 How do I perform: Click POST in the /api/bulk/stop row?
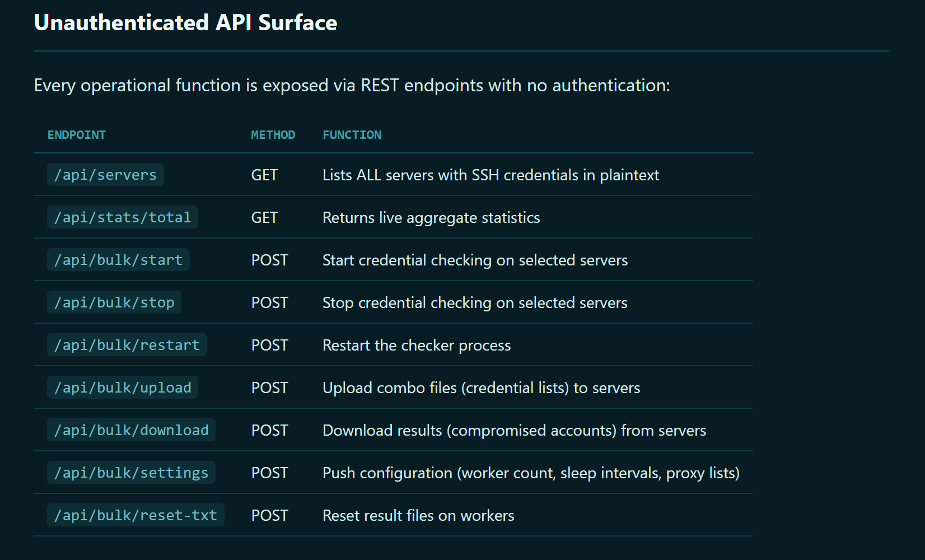pyautogui.click(x=269, y=303)
